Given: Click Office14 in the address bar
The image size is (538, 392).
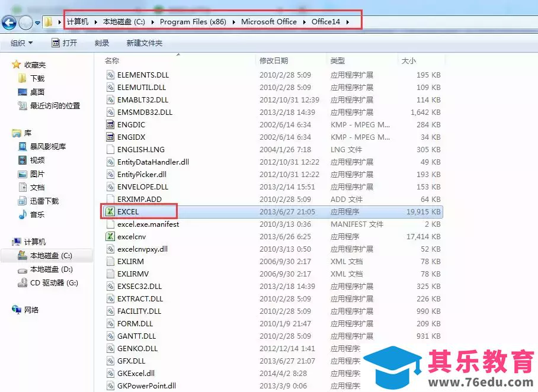Looking at the screenshot, I should [x=326, y=21].
